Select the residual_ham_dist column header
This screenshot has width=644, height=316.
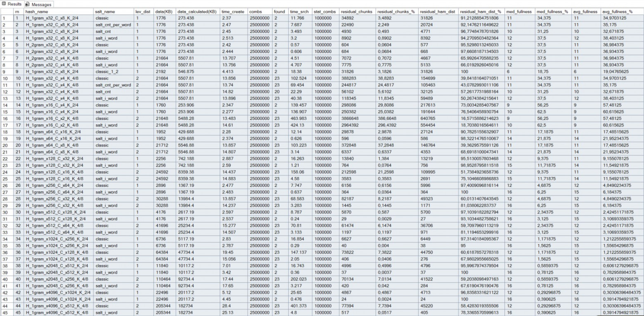coord(438,12)
